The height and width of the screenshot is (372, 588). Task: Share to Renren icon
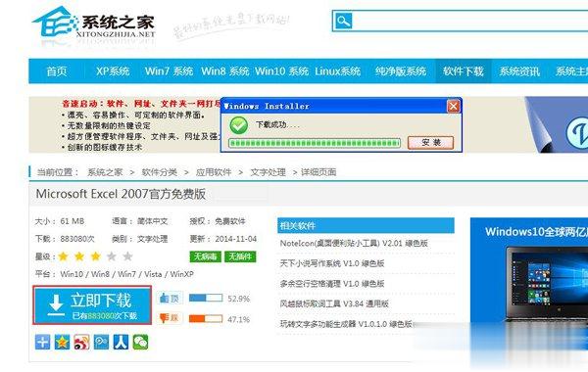pyautogui.click(x=121, y=342)
